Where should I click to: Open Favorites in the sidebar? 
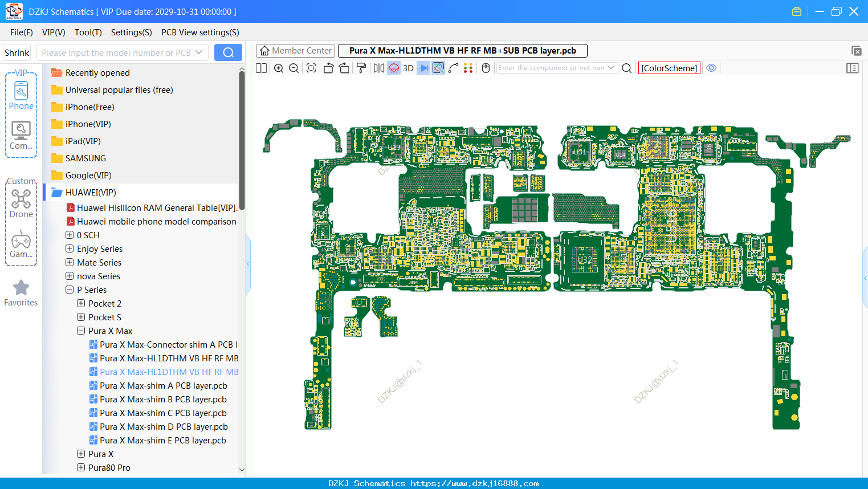pyautogui.click(x=21, y=293)
